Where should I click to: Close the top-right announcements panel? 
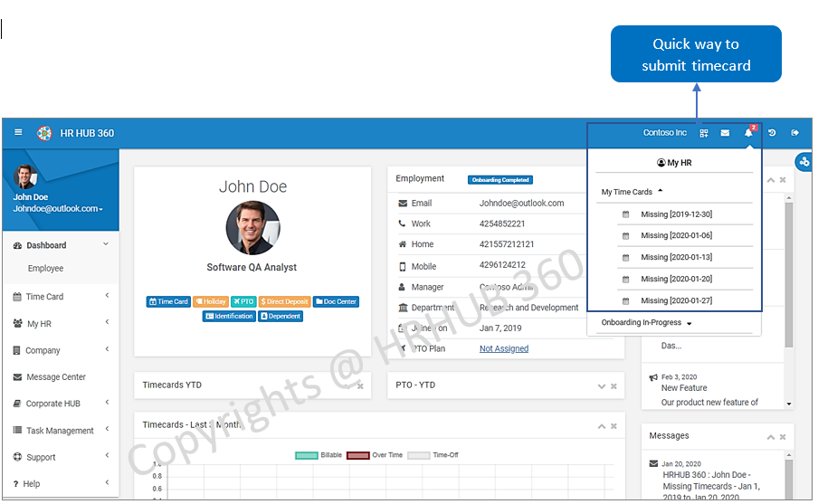pos(783,180)
